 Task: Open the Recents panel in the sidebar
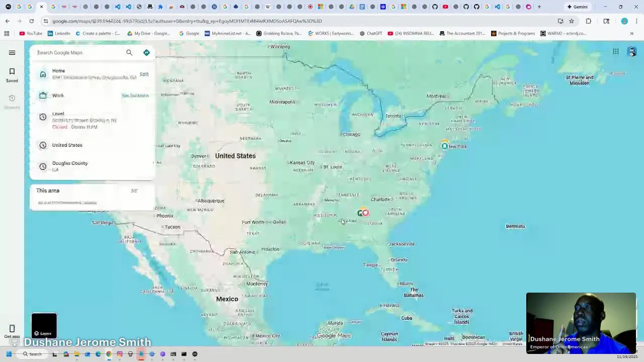[12, 101]
